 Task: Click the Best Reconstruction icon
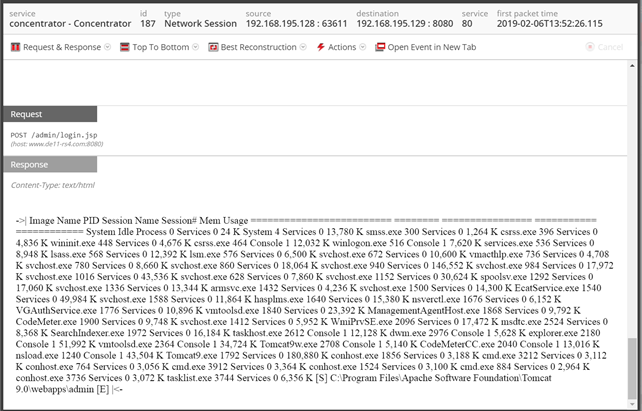(x=213, y=47)
